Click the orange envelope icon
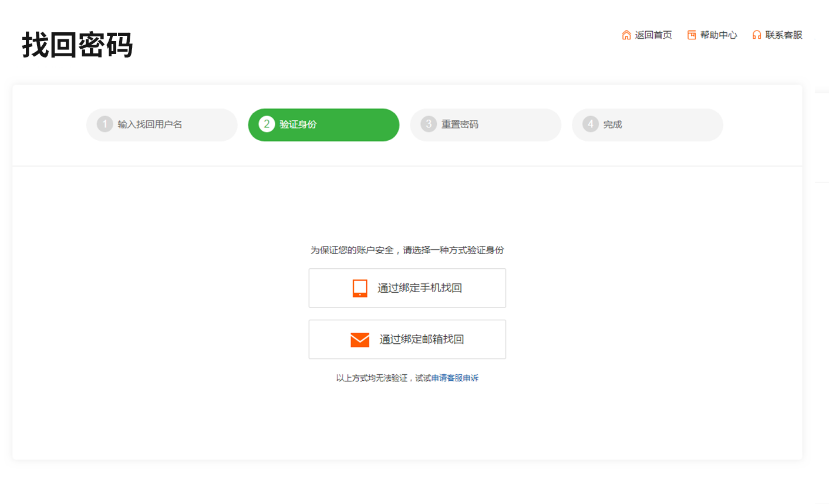The image size is (829, 504). 360,340
